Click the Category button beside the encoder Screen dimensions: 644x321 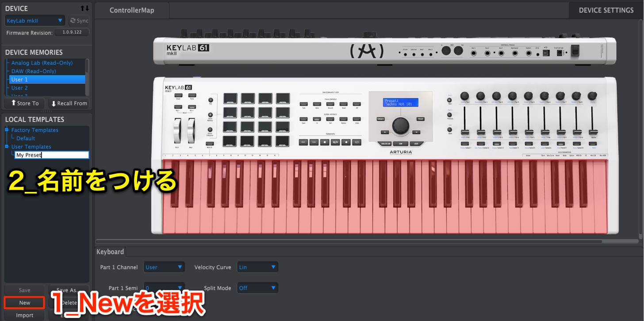point(381,119)
